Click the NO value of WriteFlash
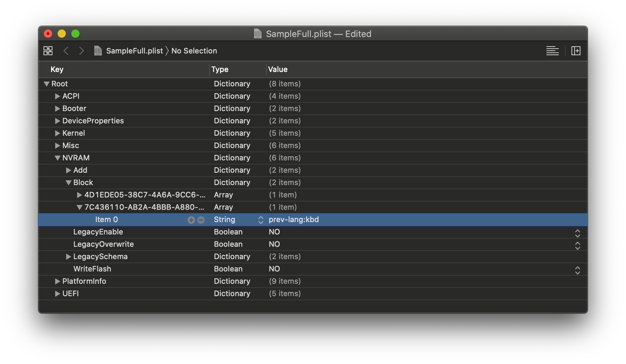The image size is (626, 364). 274,269
